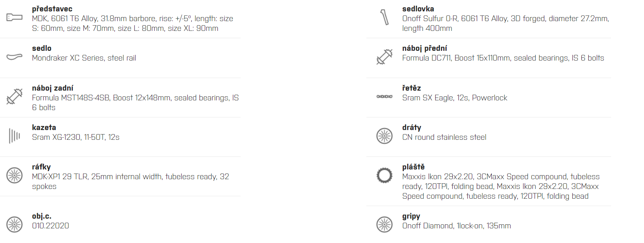This screenshot has height=243, width=644.
Task: Click the chain icon next to řetěz
Action: tap(384, 96)
